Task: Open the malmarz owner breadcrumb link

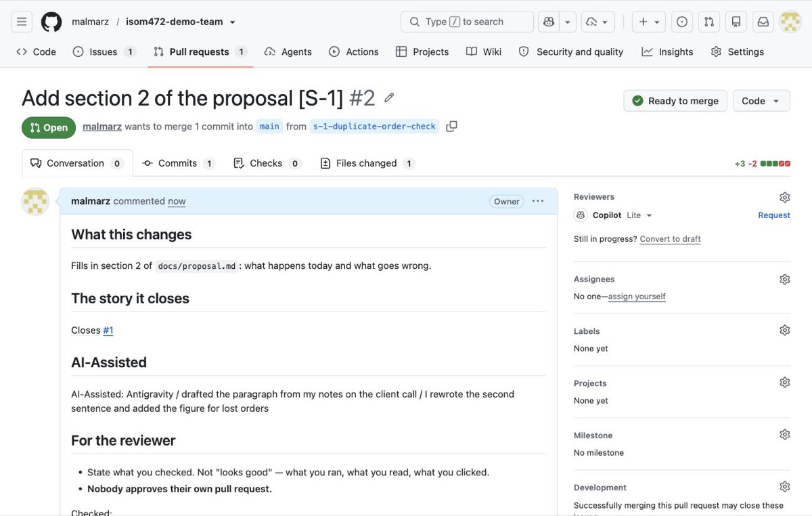Action: 90,22
